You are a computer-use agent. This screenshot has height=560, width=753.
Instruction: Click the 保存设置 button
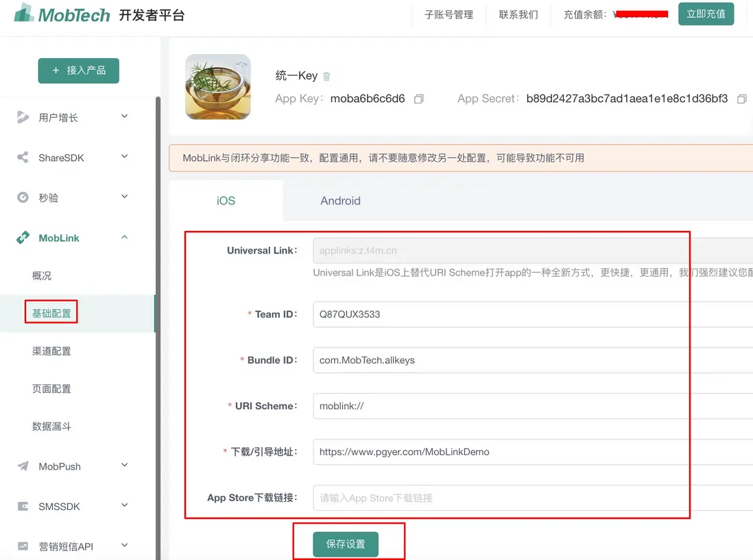pyautogui.click(x=346, y=544)
